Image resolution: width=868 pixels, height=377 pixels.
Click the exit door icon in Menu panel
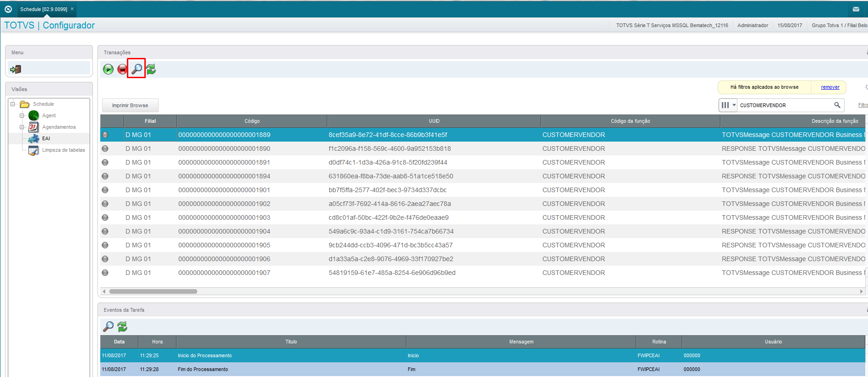tap(16, 69)
